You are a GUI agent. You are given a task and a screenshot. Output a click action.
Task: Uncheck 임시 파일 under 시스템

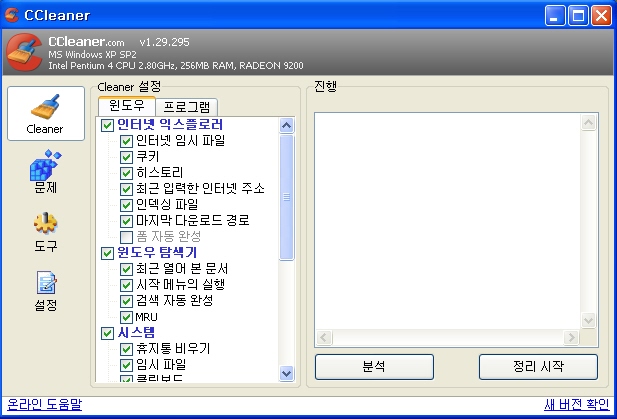tap(126, 365)
